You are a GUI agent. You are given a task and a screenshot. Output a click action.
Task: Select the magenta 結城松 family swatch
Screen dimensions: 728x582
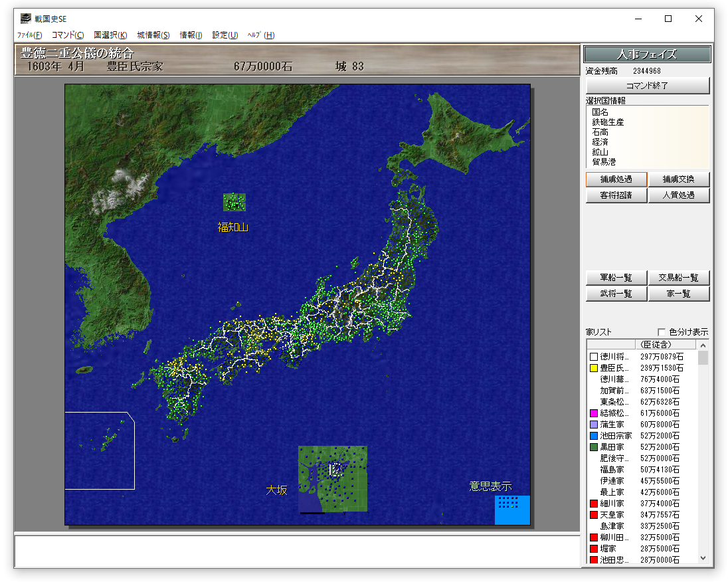593,413
